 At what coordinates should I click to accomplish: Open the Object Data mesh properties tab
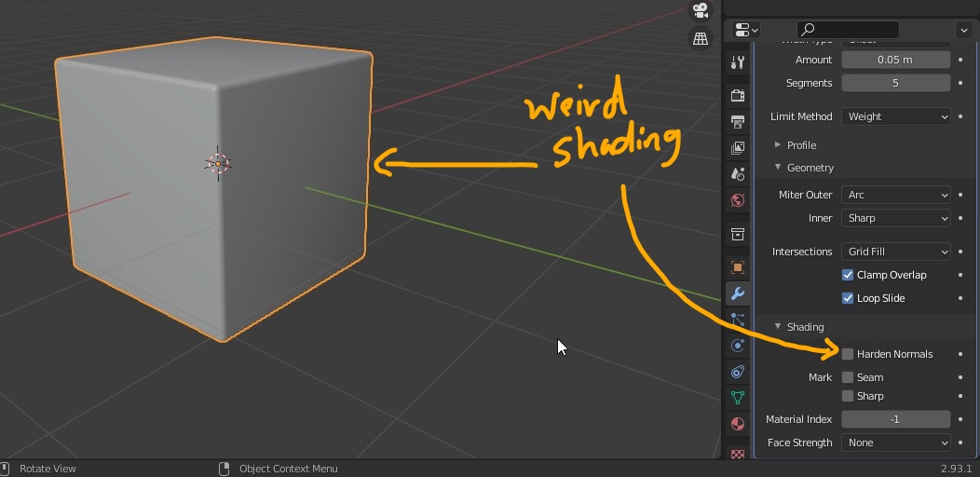pyautogui.click(x=738, y=398)
